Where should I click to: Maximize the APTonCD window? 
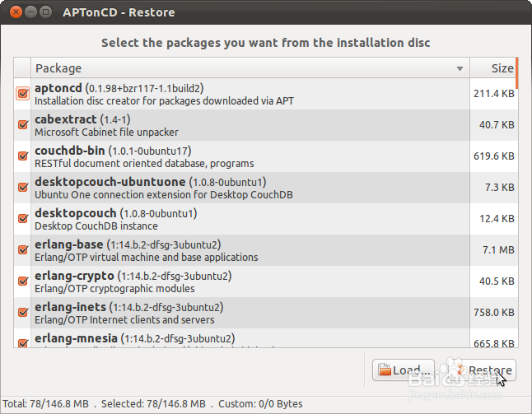(x=47, y=12)
